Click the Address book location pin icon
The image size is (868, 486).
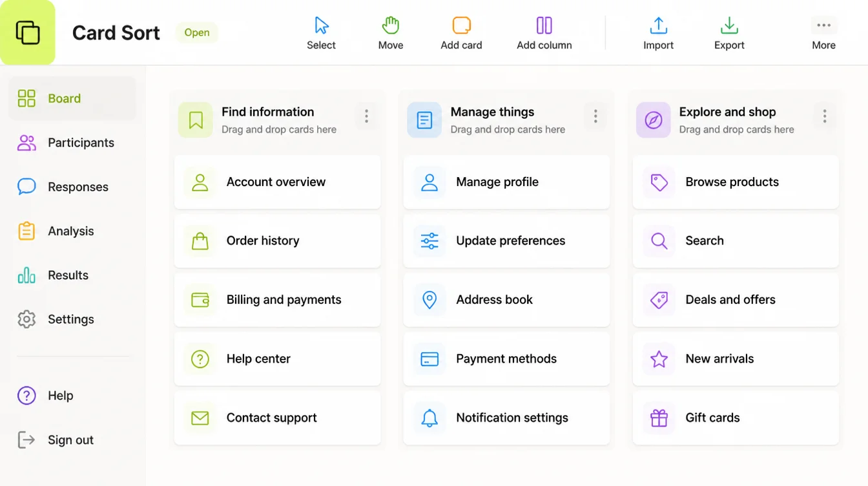point(429,300)
